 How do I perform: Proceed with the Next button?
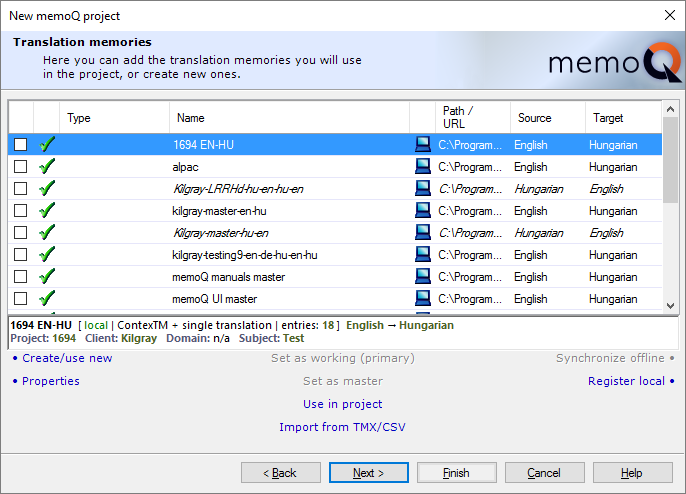click(368, 473)
